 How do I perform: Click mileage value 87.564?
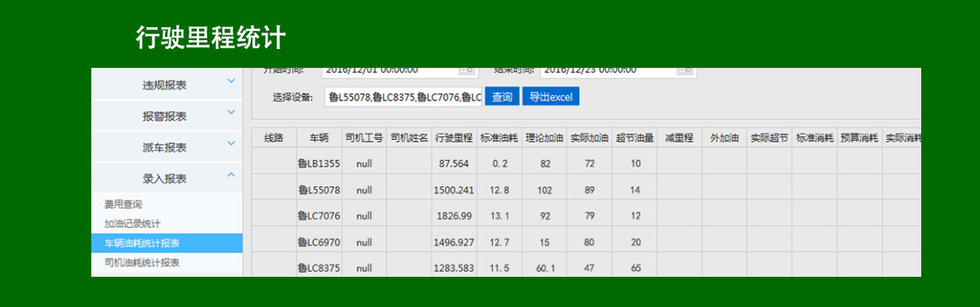click(454, 163)
